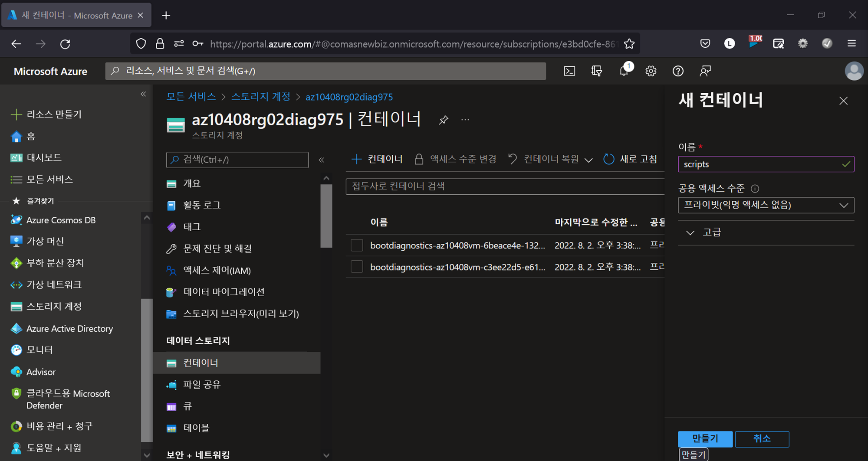Collapse the storage account resource menu

click(x=322, y=160)
